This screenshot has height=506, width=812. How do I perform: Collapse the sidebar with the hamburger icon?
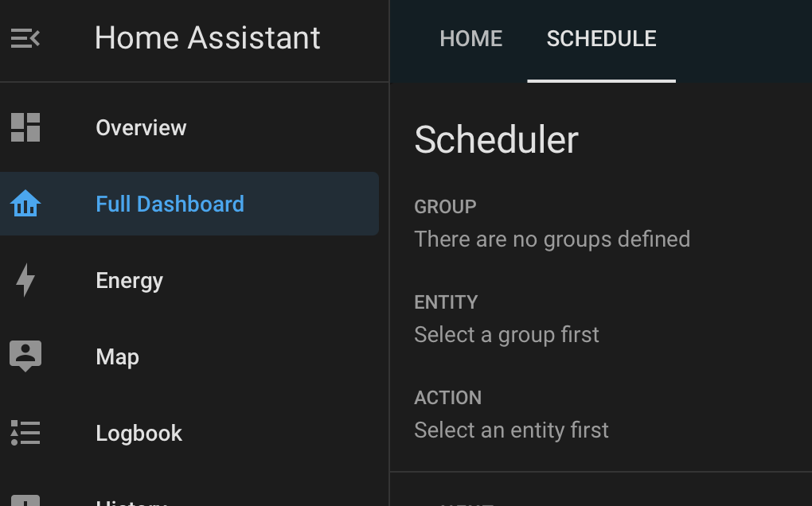point(24,37)
